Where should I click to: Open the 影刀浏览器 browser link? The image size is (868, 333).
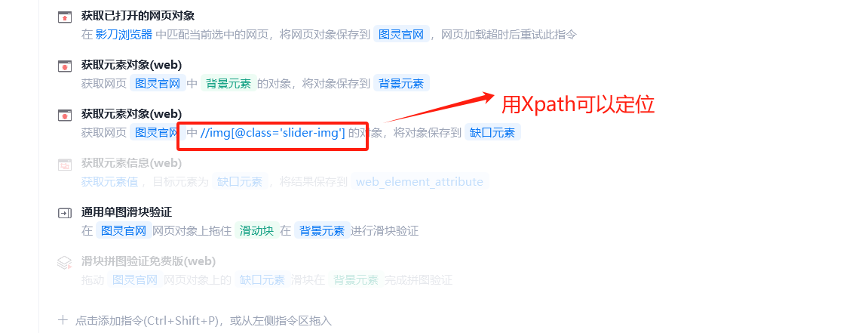pos(124,34)
